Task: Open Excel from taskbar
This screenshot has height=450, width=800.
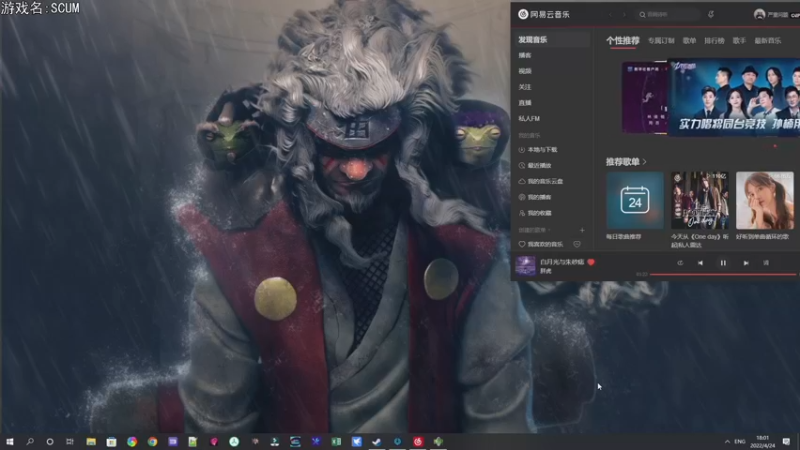Action: pos(336,441)
